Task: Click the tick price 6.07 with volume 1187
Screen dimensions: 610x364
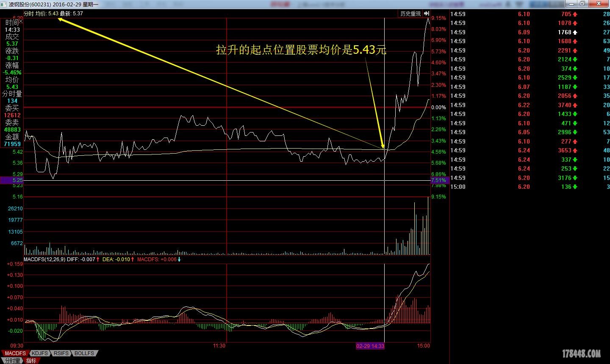Action: (x=524, y=87)
